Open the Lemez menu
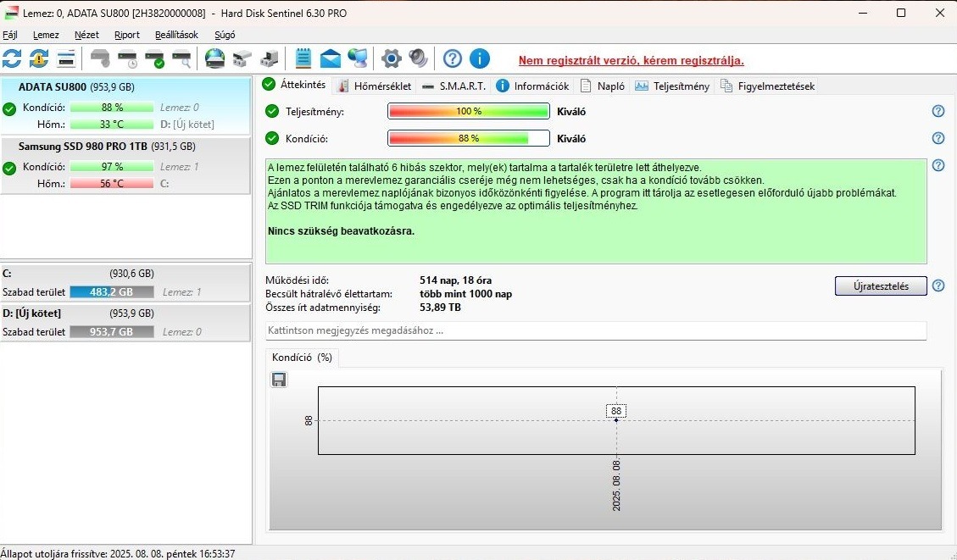The image size is (957, 560). pos(46,35)
